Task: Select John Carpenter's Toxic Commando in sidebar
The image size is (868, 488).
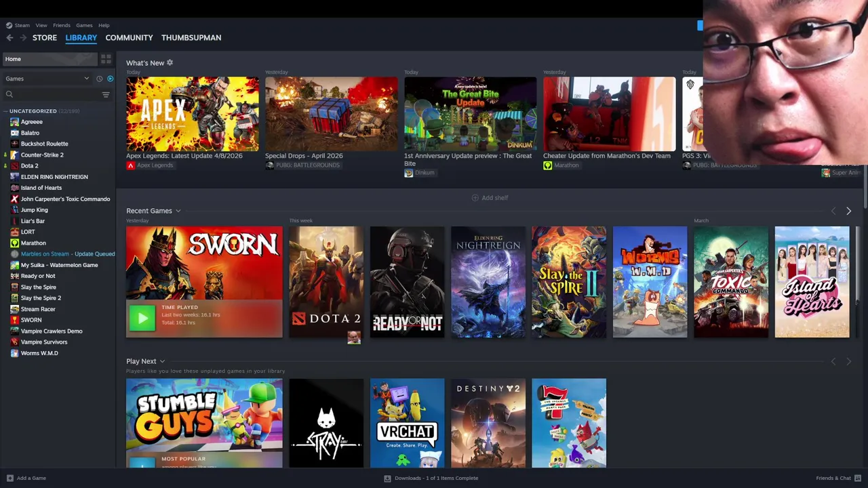Action: coord(65,199)
